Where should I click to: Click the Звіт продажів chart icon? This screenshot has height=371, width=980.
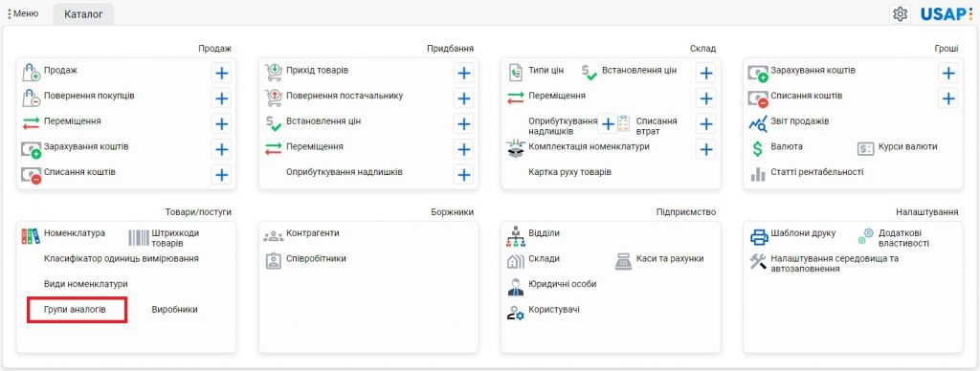coord(758,123)
